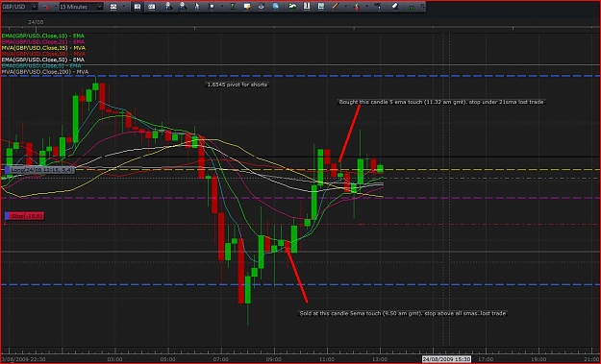
Task: Select the '1.6545 pivot for shorts' annotation
Action: click(238, 85)
